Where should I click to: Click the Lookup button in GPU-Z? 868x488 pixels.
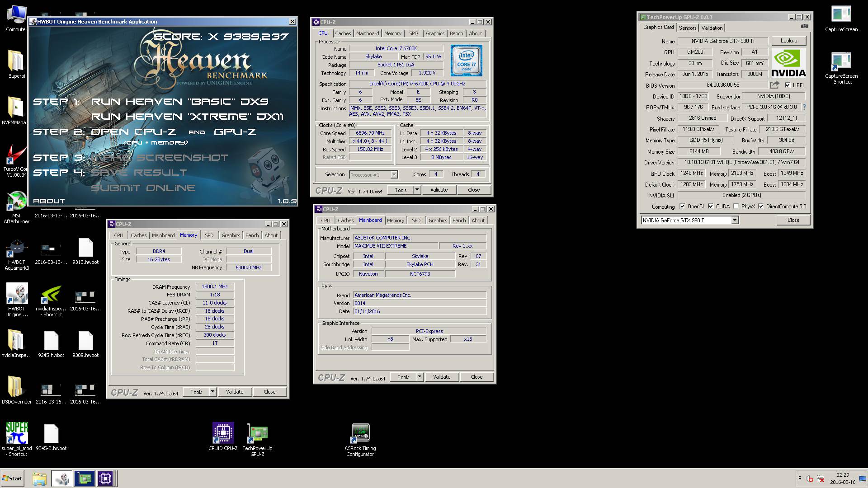[789, 41]
